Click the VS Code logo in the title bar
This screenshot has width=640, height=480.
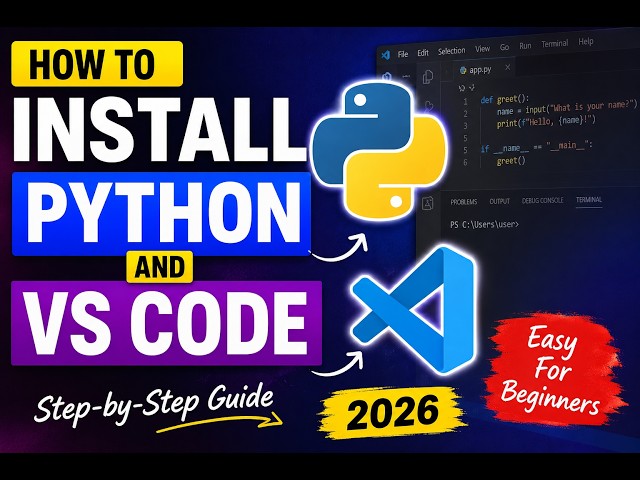point(385,55)
